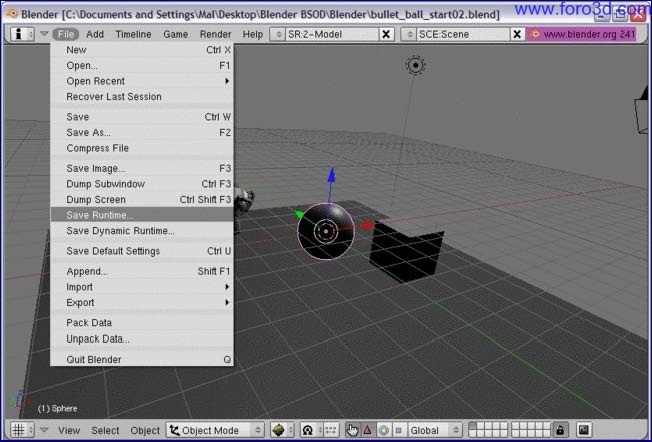Image resolution: width=652 pixels, height=442 pixels.
Task: Open the Help menu
Action: 253,34
